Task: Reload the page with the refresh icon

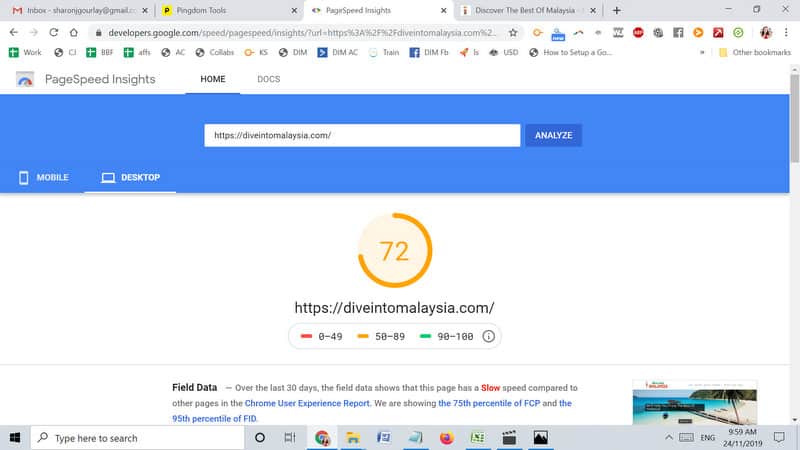Action: [x=53, y=32]
